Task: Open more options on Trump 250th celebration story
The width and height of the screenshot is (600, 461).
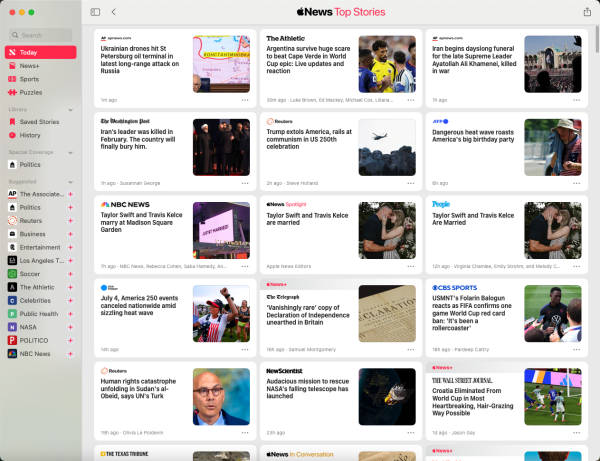Action: pos(411,183)
